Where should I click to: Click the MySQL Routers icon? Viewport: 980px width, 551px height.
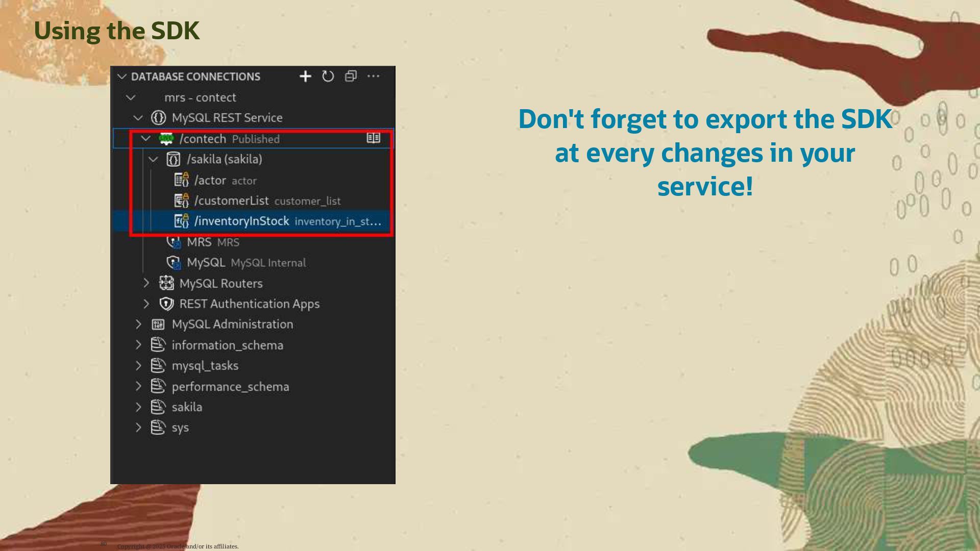166,283
